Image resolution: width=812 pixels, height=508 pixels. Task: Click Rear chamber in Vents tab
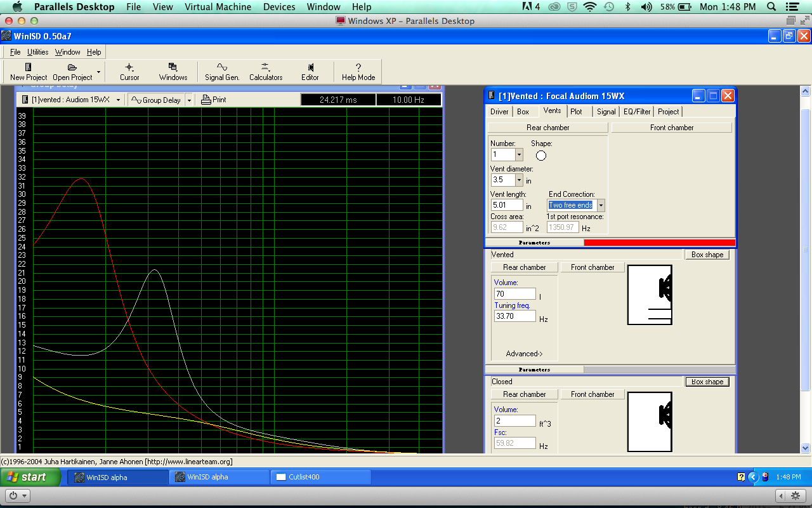coord(548,128)
